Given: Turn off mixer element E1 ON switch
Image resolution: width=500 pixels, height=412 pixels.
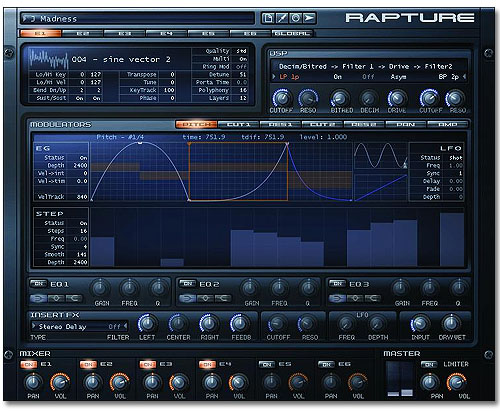Looking at the screenshot, I should 29,364.
